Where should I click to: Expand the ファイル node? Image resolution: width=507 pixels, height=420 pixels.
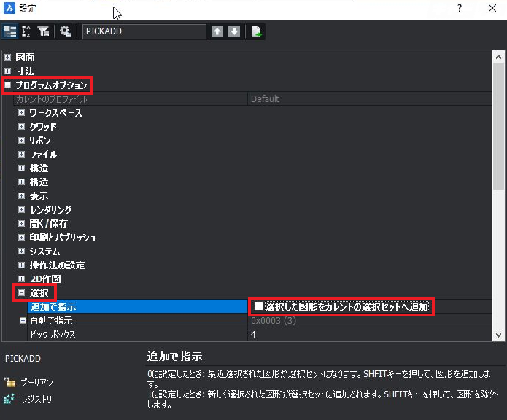pyautogui.click(x=21, y=154)
